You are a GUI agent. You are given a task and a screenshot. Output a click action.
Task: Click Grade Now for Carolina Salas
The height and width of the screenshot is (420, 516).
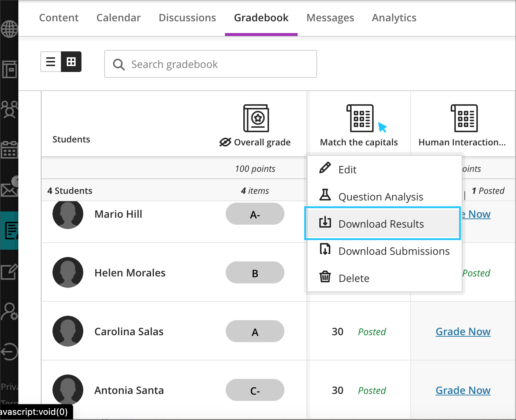(463, 331)
